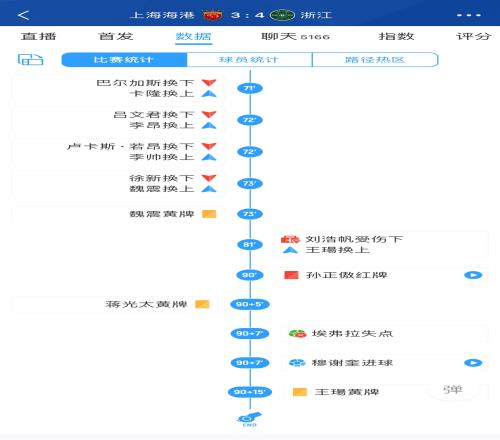The width and height of the screenshot is (500, 440).
Task: Click the 81' timeline marker
Action: 250,244
